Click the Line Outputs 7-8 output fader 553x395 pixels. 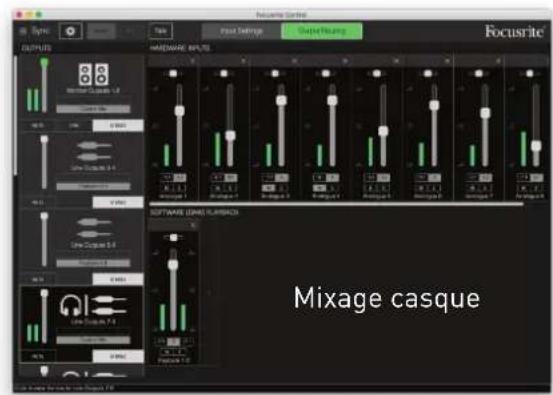click(x=44, y=316)
